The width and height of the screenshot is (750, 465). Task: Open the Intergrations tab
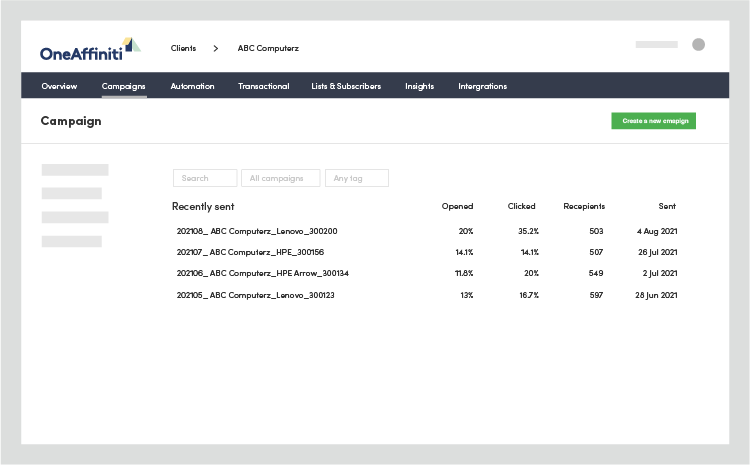[482, 86]
